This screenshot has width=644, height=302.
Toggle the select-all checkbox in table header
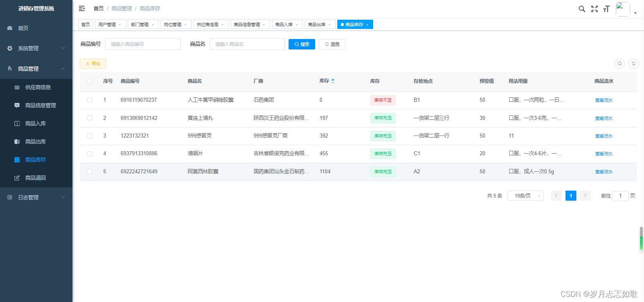point(89,81)
